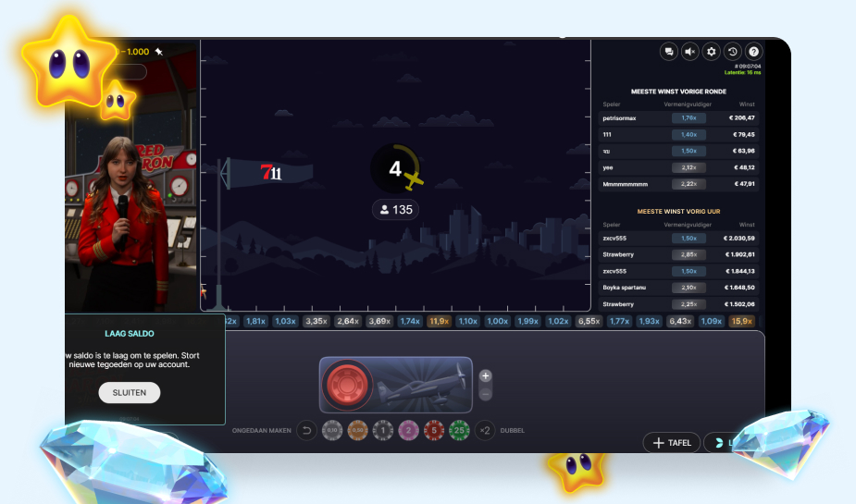Click the 6,55x history multiplier
856x504 pixels.
pos(589,321)
